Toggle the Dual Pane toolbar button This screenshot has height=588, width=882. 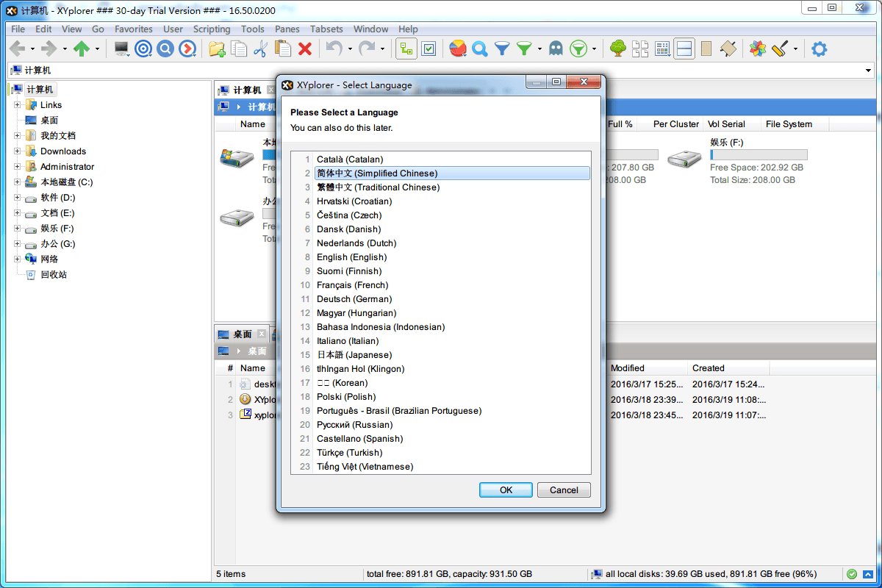tap(684, 49)
